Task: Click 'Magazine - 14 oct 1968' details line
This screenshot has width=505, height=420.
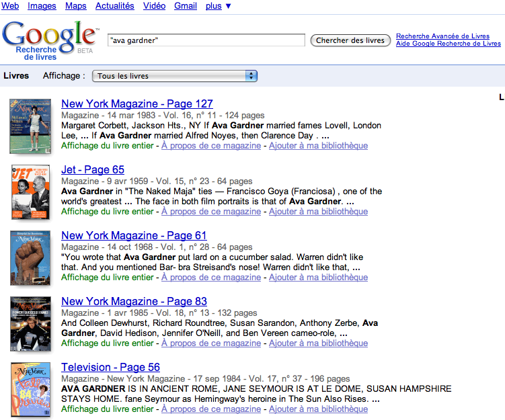Action: (157, 247)
